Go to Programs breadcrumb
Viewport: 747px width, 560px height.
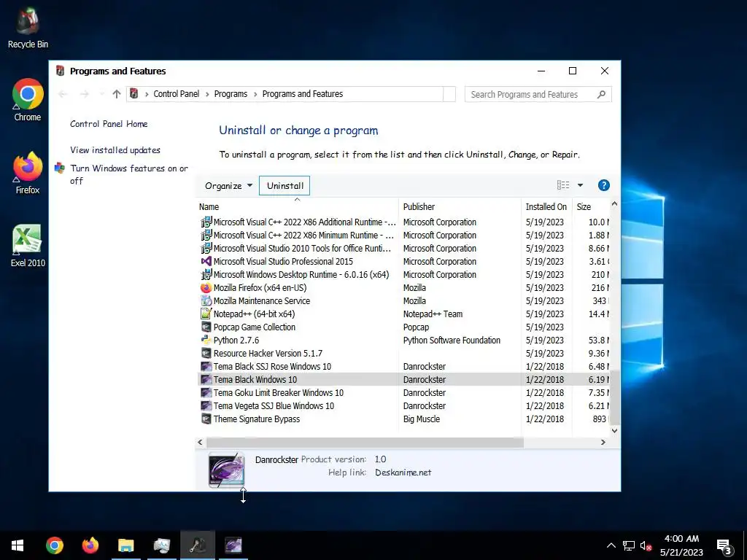(231, 94)
